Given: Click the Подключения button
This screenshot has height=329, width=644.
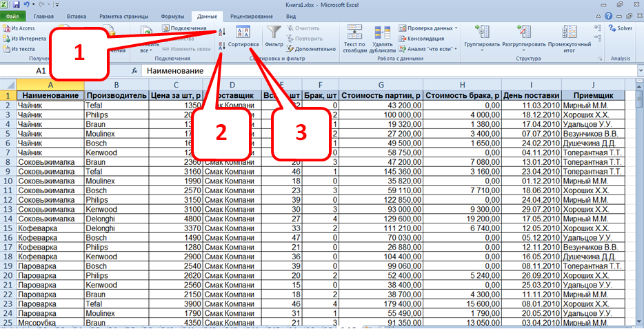Looking at the screenshot, I should pos(184,28).
